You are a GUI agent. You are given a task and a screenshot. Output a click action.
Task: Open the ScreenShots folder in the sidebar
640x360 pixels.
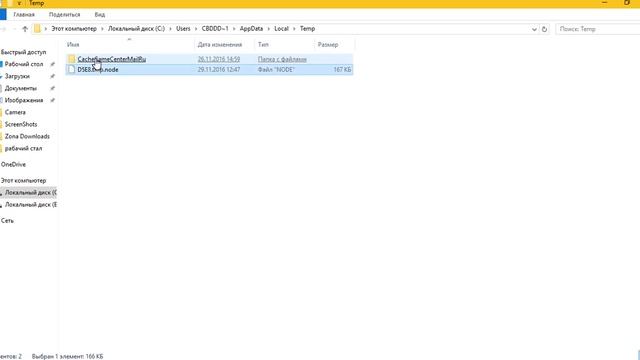(x=21, y=124)
